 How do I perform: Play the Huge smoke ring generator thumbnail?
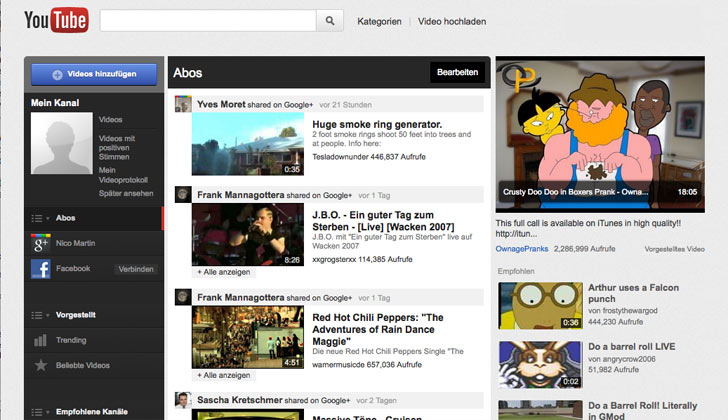[x=247, y=144]
